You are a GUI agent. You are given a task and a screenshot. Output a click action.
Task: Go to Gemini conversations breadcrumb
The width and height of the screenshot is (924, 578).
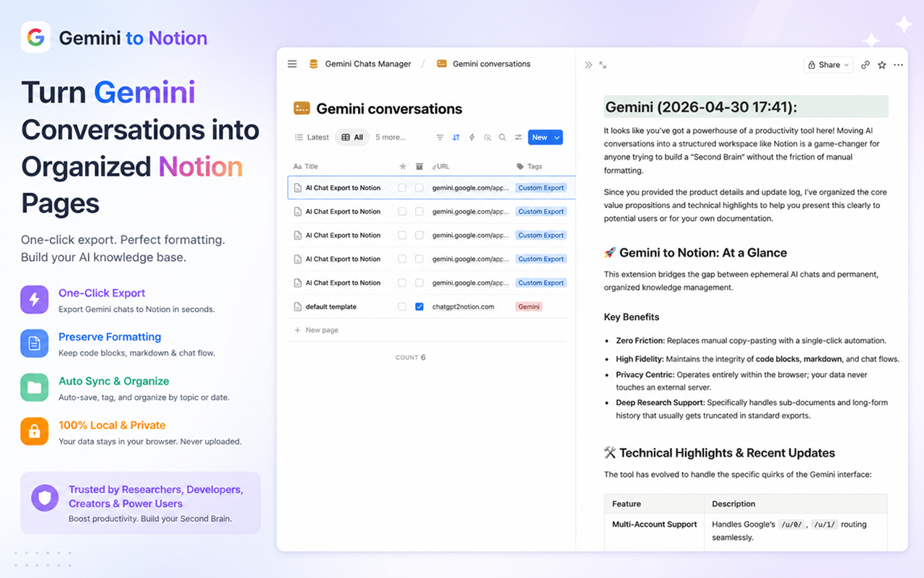tap(492, 64)
